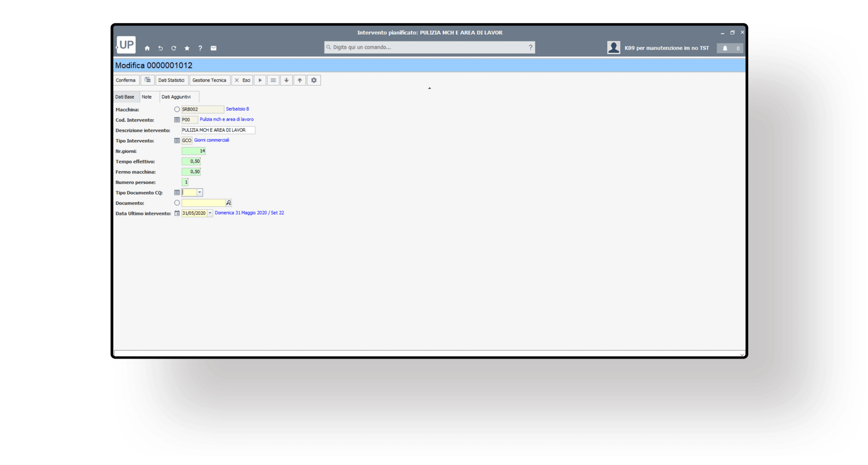
Task: Click the play arrow toolbar button
Action: (x=260, y=80)
